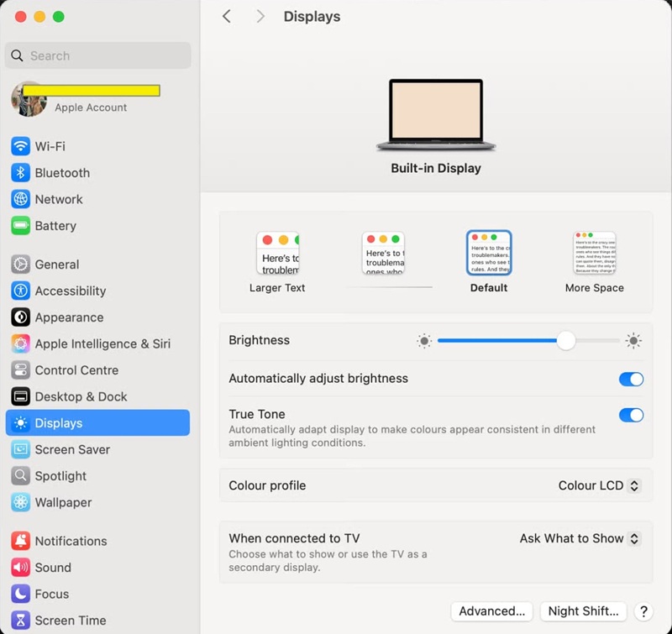Open Network settings pane
The image size is (672, 634).
tap(97, 199)
